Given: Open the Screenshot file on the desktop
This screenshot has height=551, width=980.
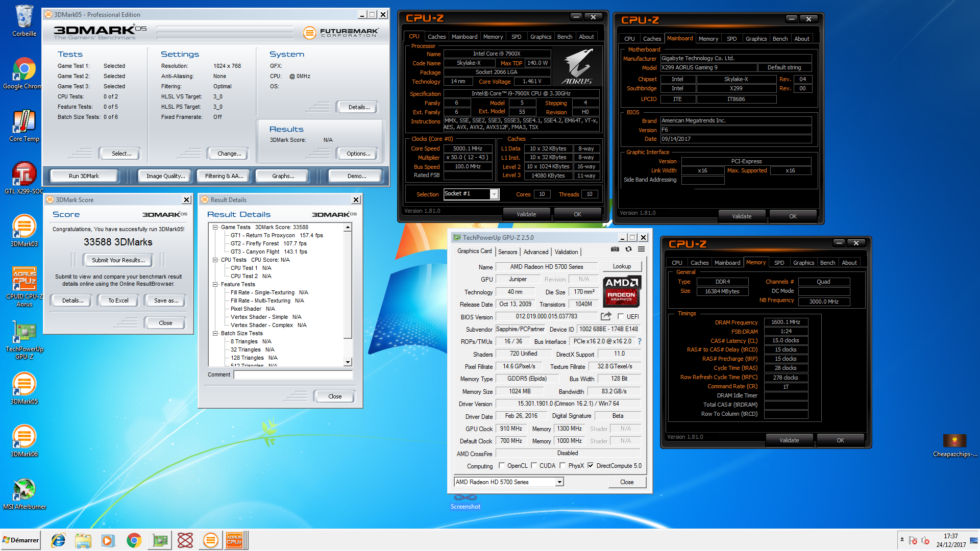Looking at the screenshot, I should (465, 501).
